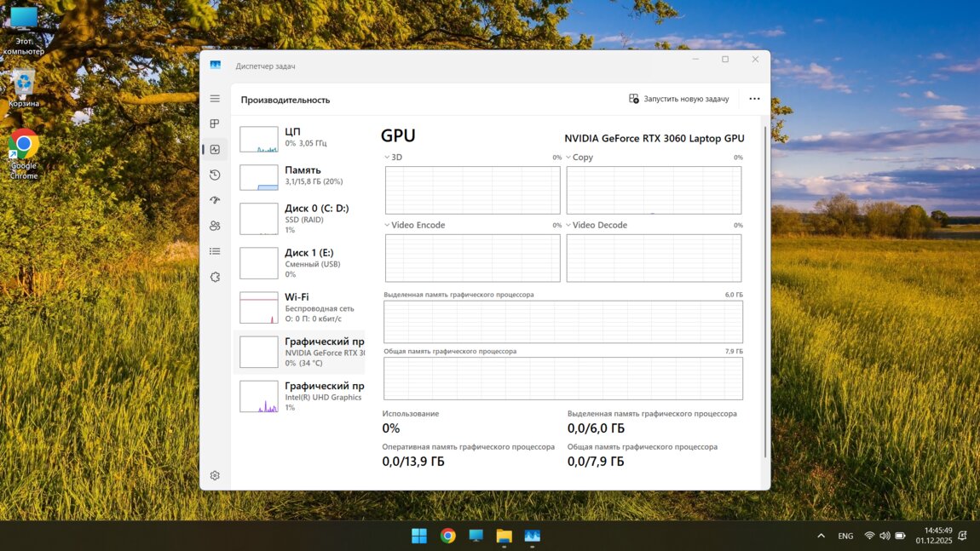The image size is (980, 551).
Task: Open the Processes page icon in sidebar
Action: [x=215, y=124]
